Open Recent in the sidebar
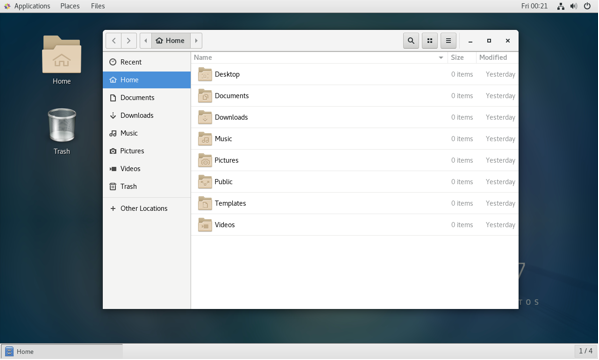The height and width of the screenshot is (360, 599). coord(147,62)
